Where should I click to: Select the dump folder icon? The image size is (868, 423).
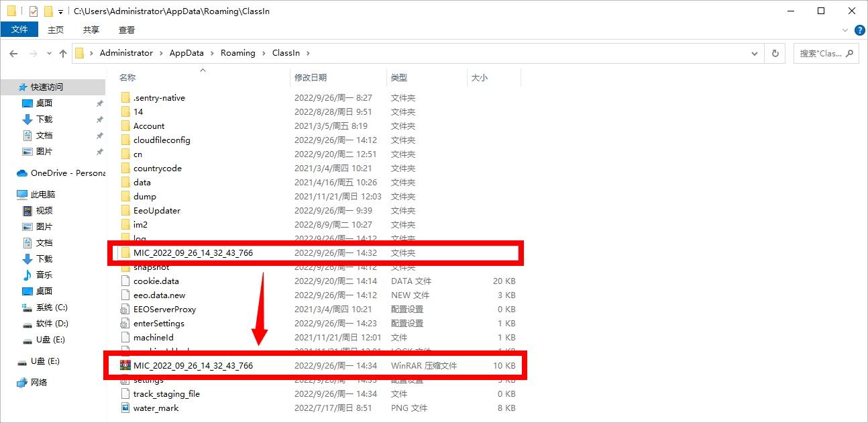tap(125, 196)
